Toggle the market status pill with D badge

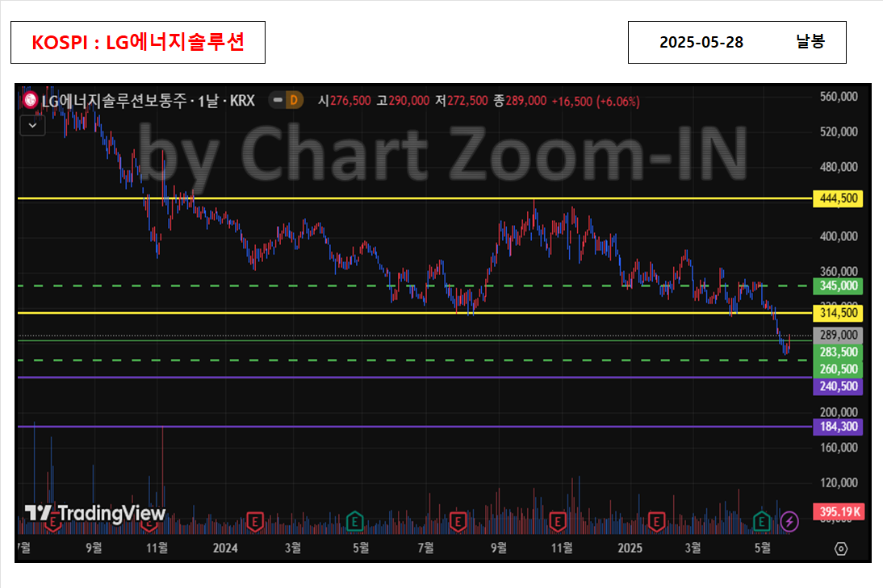tap(286, 100)
